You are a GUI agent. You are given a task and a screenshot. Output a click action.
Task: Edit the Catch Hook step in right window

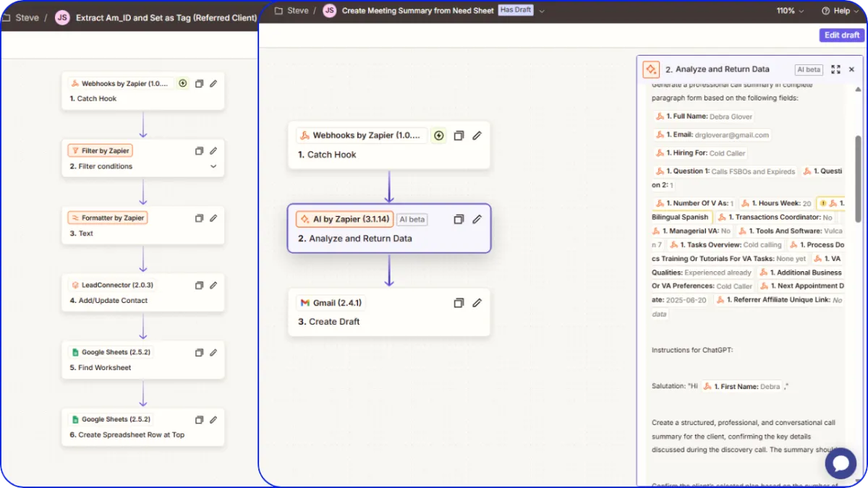point(477,135)
